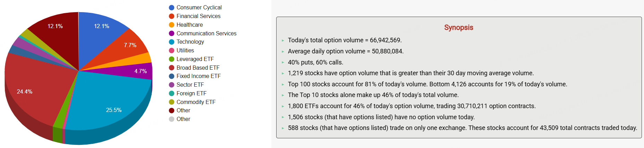Viewport: 644px width, 148px height.
Task: Select the Technology legend color marker
Action: click(x=171, y=42)
